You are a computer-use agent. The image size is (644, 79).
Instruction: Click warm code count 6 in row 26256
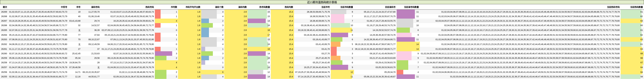point(223,72)
